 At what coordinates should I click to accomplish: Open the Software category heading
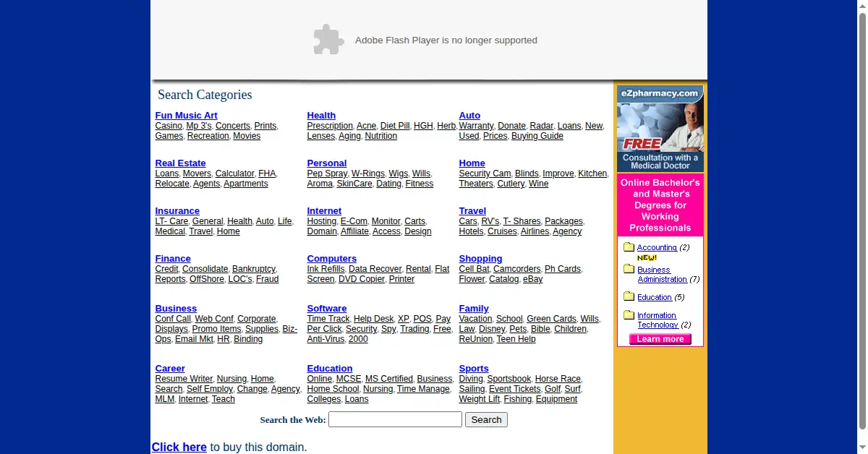[x=327, y=309]
